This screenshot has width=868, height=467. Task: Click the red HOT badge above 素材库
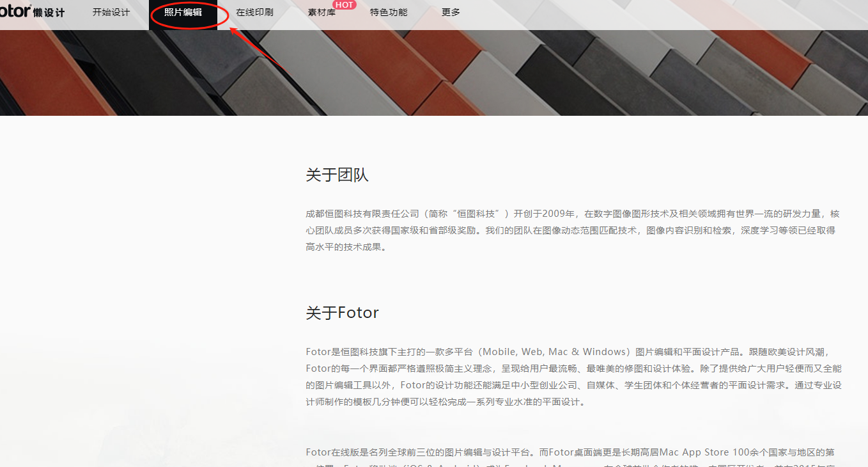click(x=345, y=5)
